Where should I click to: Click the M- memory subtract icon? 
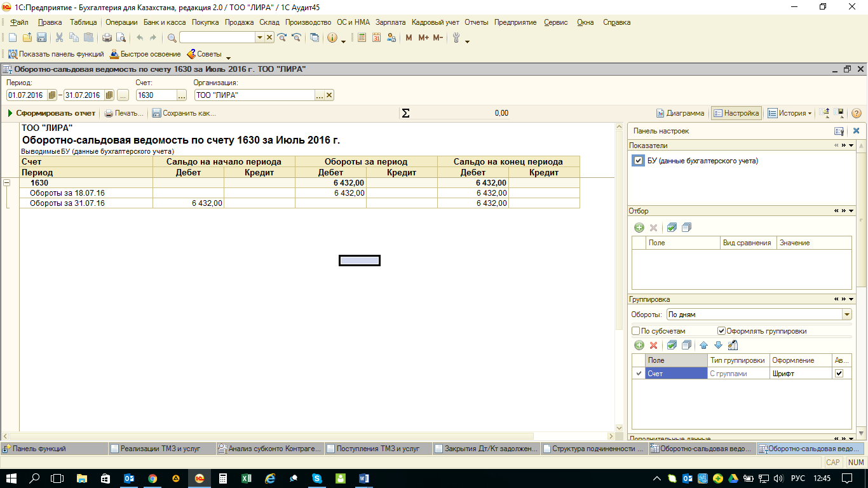(438, 38)
